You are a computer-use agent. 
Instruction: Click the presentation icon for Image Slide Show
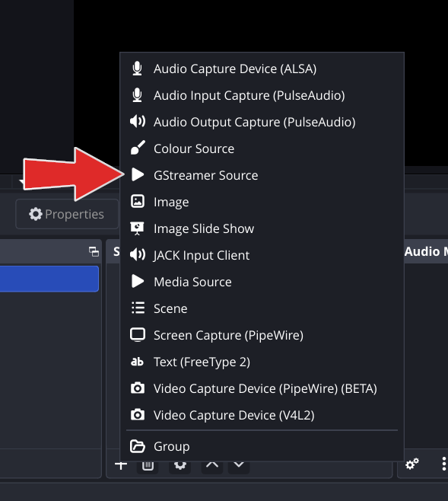pos(137,228)
